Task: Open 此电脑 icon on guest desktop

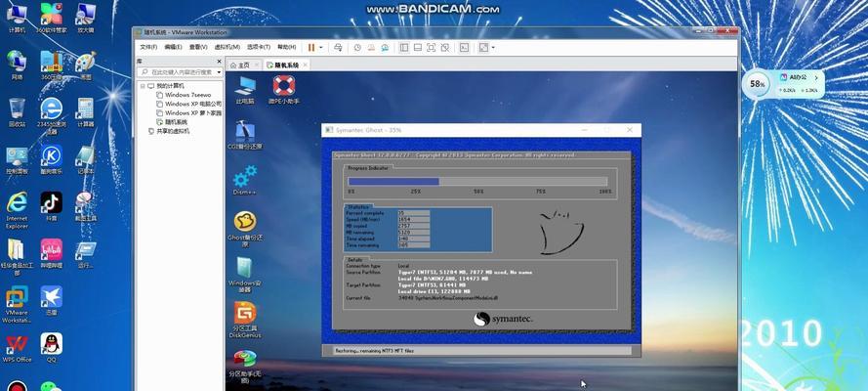Action: (x=245, y=90)
